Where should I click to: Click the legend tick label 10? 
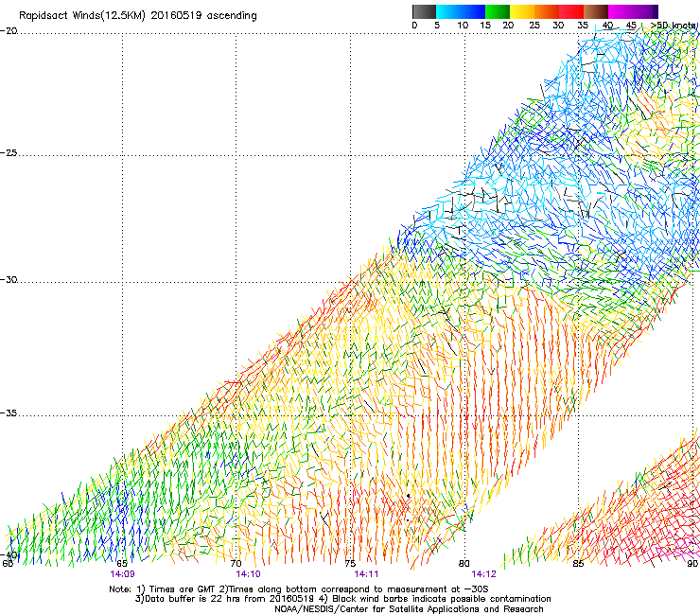pos(463,26)
